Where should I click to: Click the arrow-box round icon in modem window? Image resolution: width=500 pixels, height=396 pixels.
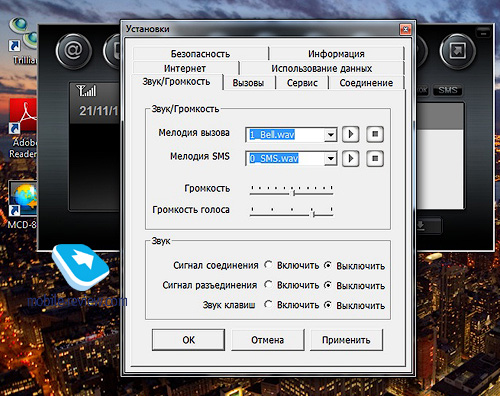tap(457, 51)
